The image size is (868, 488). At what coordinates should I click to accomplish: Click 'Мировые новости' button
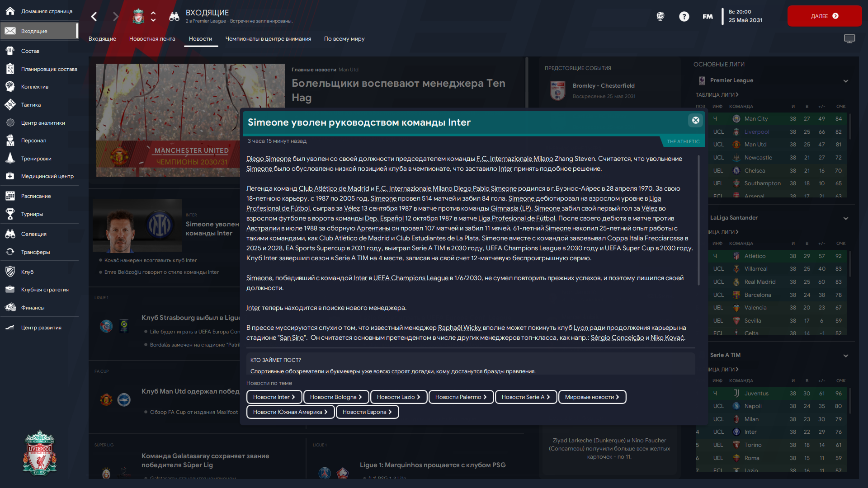(x=592, y=397)
